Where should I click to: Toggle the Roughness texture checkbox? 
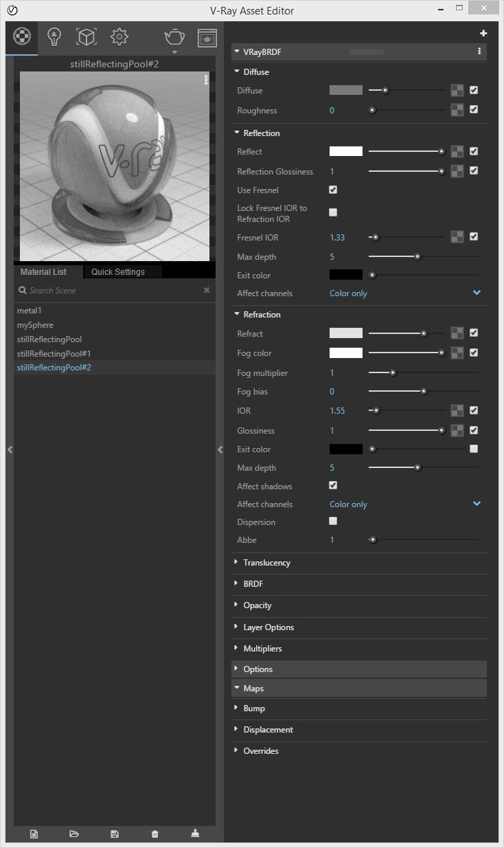tap(474, 109)
